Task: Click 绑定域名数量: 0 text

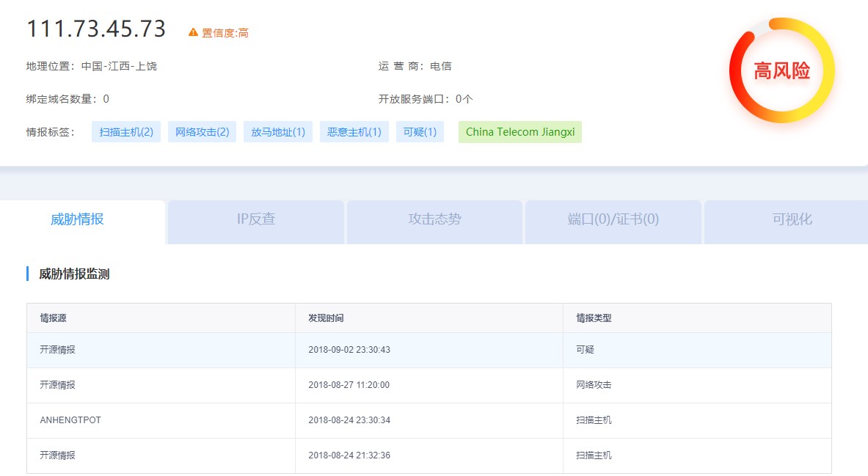Action: coord(68,99)
